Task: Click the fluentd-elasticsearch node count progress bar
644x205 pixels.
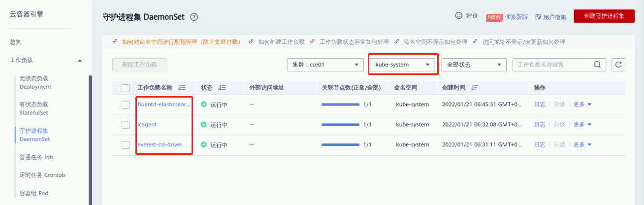Action: click(x=340, y=104)
